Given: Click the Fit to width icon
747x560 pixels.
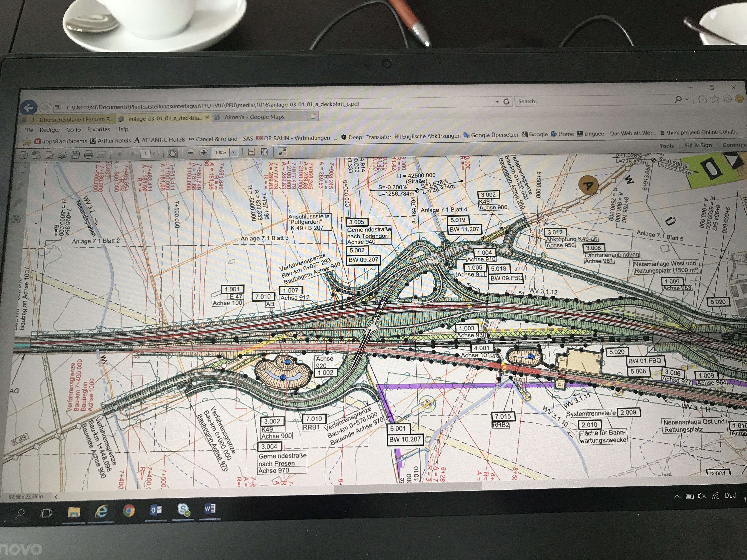Looking at the screenshot, I should 251,152.
